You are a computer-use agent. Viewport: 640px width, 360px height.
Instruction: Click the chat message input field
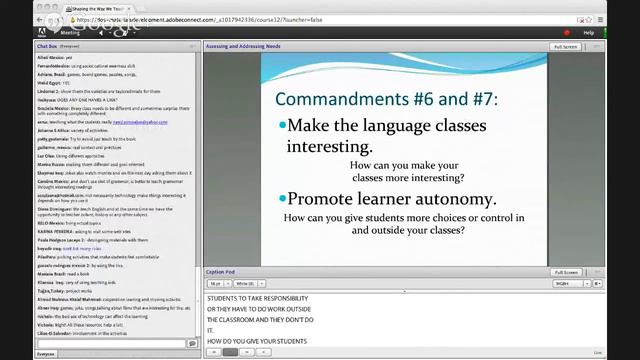[x=111, y=344]
